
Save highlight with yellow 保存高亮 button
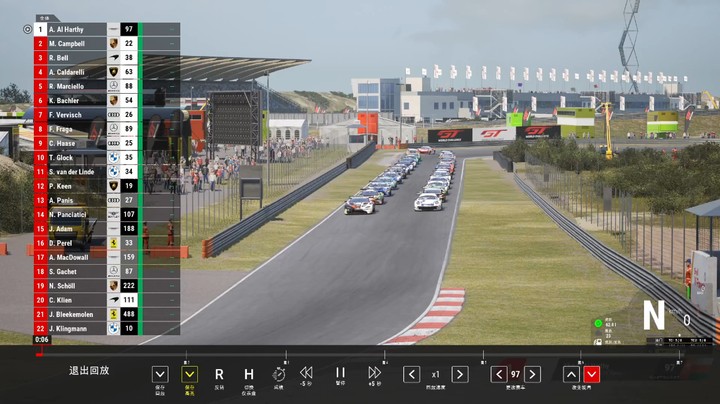point(189,375)
